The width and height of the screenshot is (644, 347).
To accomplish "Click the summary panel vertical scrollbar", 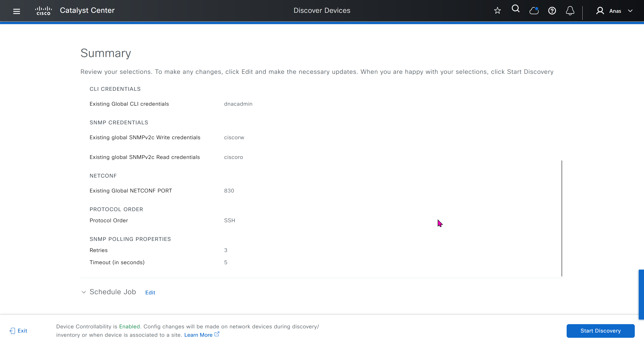I will [x=561, y=218].
